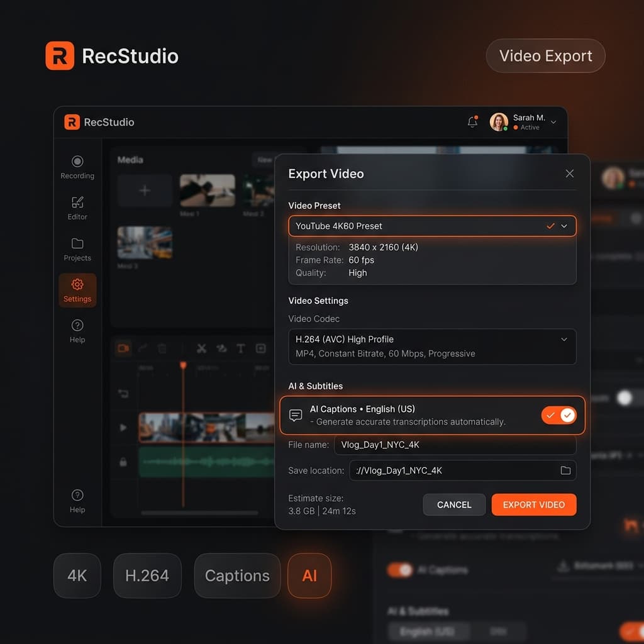The width and height of the screenshot is (644, 644).
Task: Enable the AI filter chip at the bottom
Action: tap(309, 575)
